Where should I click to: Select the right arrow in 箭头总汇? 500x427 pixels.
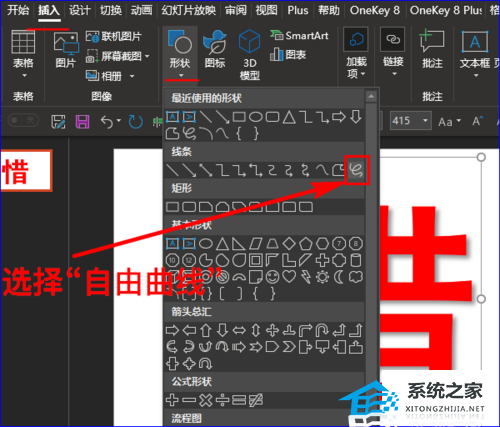[172, 330]
